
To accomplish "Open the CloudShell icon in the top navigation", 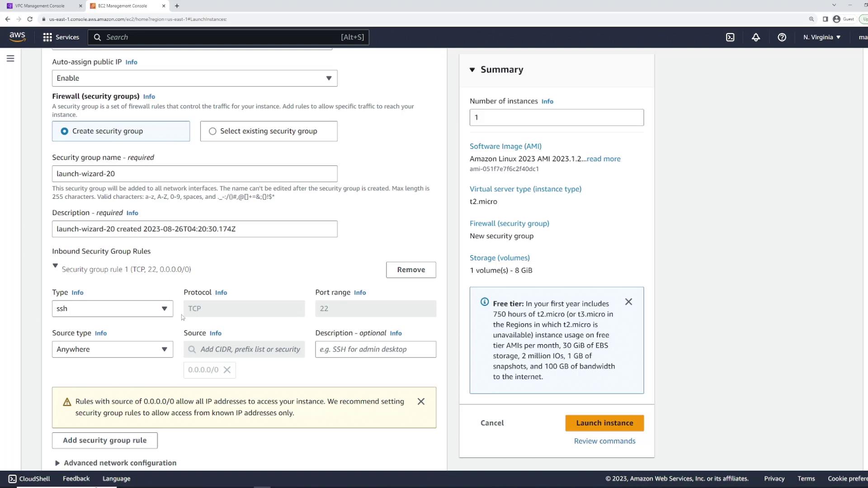I will (x=730, y=38).
